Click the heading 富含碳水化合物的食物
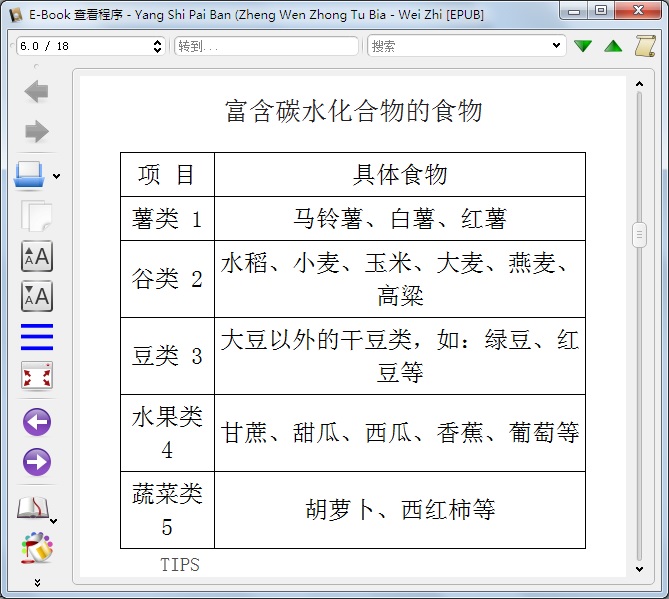This screenshot has height=599, width=669. [x=354, y=111]
